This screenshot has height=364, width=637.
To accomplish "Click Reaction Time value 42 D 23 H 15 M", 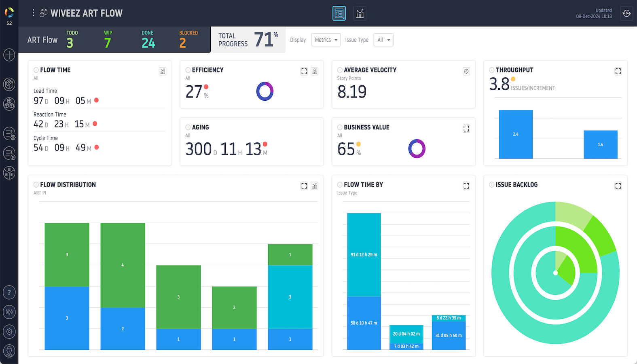I will click(x=61, y=124).
